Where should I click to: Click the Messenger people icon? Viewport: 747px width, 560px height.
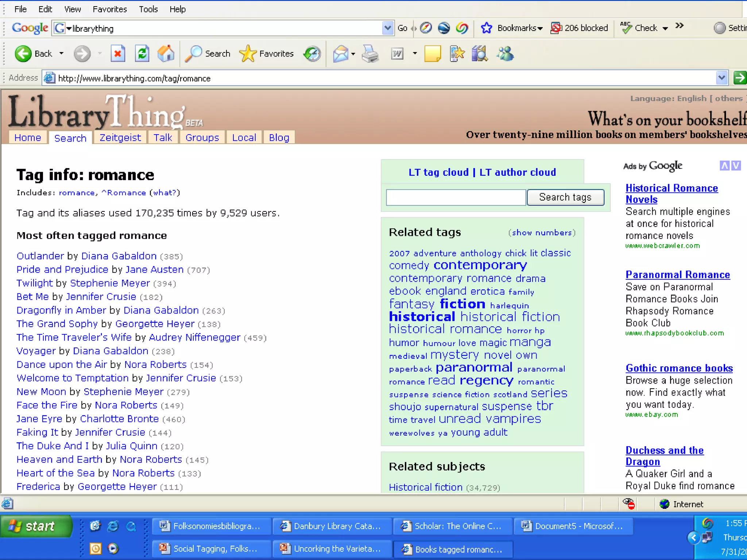pos(505,54)
